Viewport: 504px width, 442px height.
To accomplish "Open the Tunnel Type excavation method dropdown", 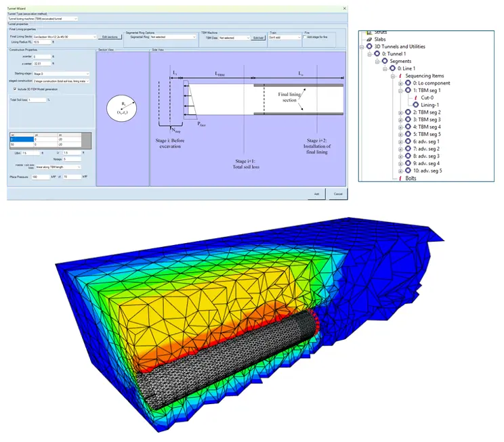I will tap(43, 19).
